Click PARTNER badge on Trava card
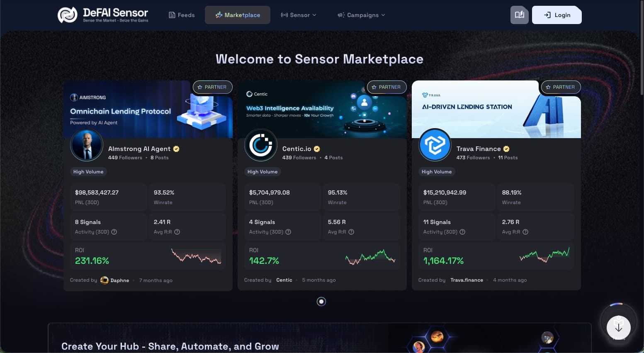Screen dimensions: 644x353 pyautogui.click(x=561, y=87)
